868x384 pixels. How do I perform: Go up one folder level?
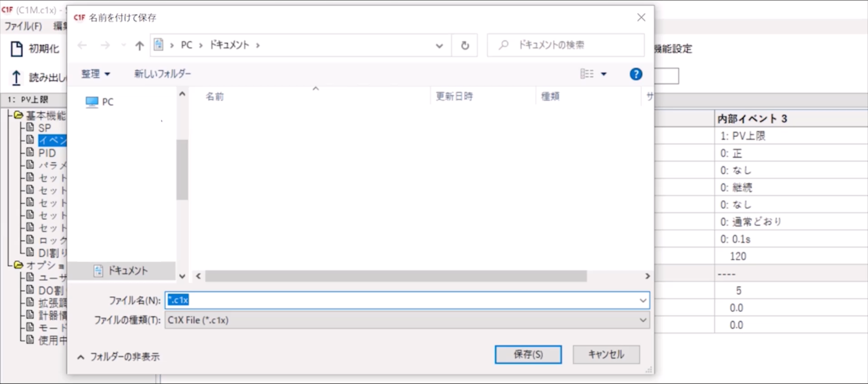click(139, 45)
